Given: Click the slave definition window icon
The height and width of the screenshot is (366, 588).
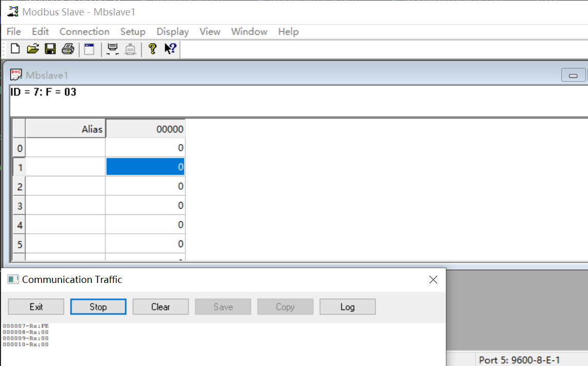Looking at the screenshot, I should (89, 49).
